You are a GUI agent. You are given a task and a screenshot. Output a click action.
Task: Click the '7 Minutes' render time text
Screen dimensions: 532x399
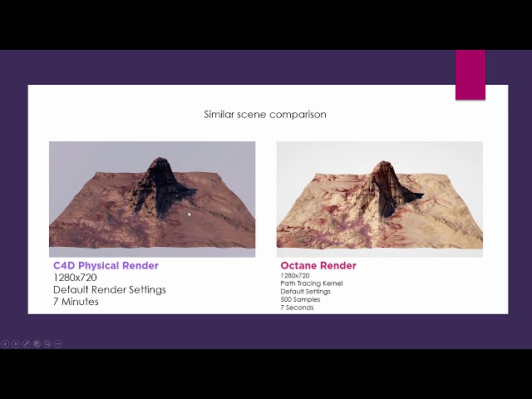pyautogui.click(x=76, y=302)
